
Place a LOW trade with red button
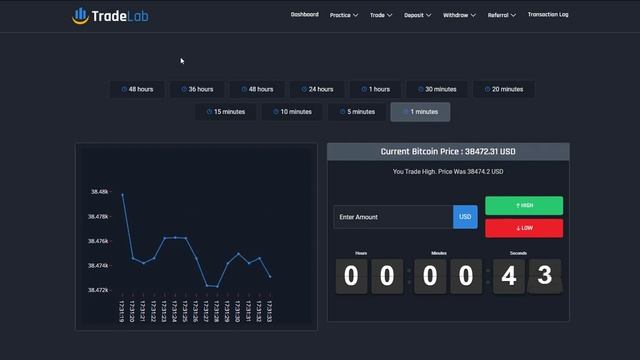[524, 228]
